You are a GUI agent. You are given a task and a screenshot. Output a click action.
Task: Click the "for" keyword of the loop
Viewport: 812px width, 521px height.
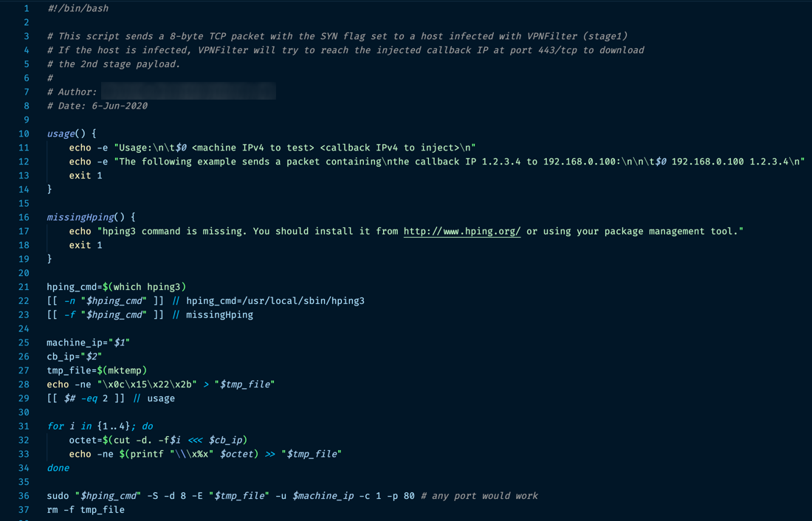tap(55, 426)
